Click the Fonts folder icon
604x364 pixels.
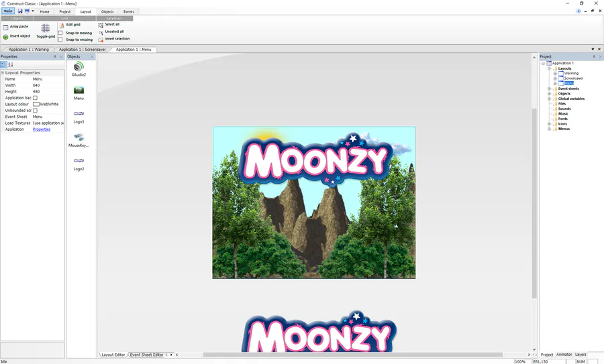pyautogui.click(x=556, y=119)
